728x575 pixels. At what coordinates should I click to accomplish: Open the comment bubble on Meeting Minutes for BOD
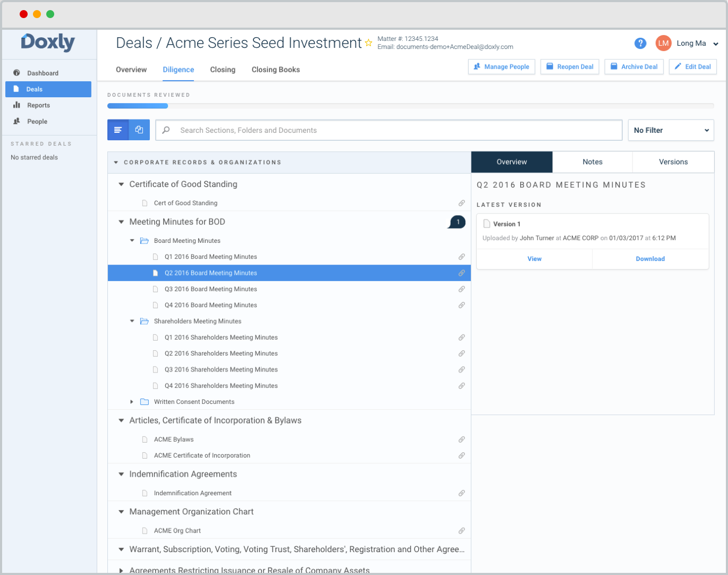click(x=457, y=222)
